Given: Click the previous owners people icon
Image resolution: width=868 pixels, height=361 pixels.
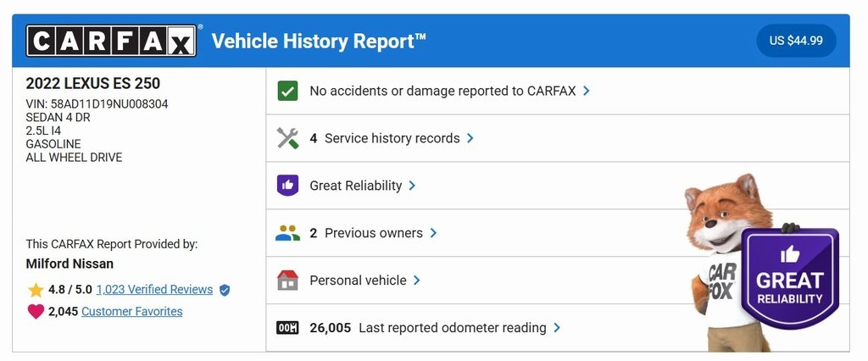Looking at the screenshot, I should (288, 233).
